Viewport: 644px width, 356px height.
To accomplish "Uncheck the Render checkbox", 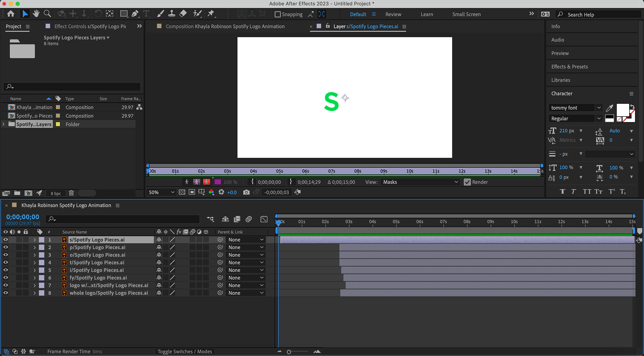I will (x=467, y=182).
